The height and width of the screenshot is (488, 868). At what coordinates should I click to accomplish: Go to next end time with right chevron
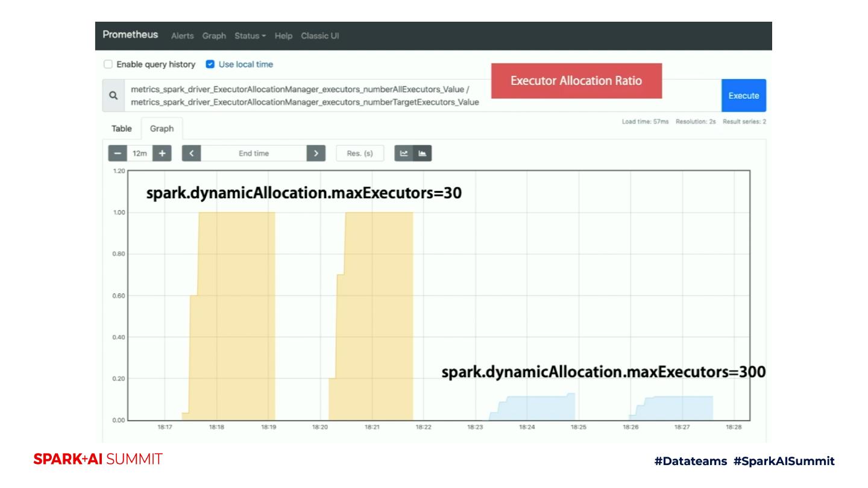(x=316, y=154)
